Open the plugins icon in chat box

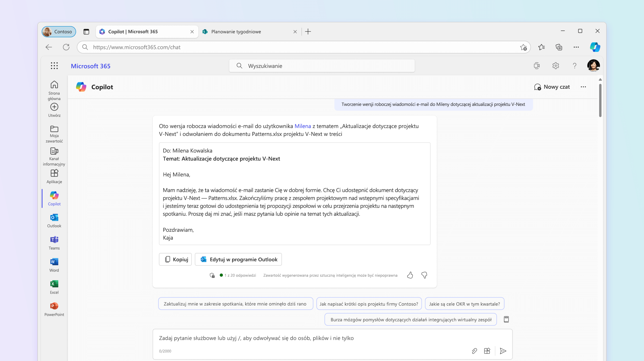tap(487, 351)
